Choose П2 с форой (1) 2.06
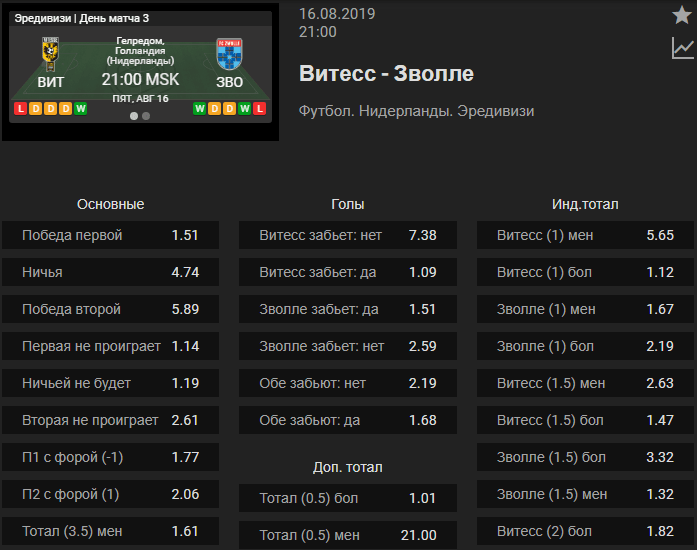 110,494
